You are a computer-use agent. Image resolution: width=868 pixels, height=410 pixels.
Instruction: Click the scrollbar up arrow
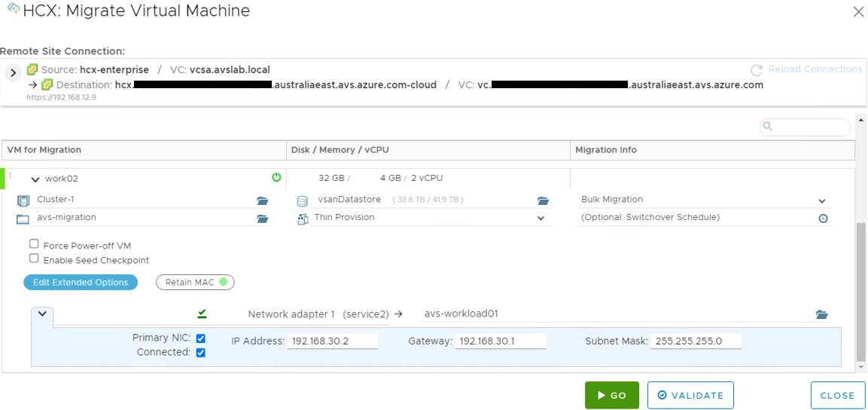pos(860,119)
